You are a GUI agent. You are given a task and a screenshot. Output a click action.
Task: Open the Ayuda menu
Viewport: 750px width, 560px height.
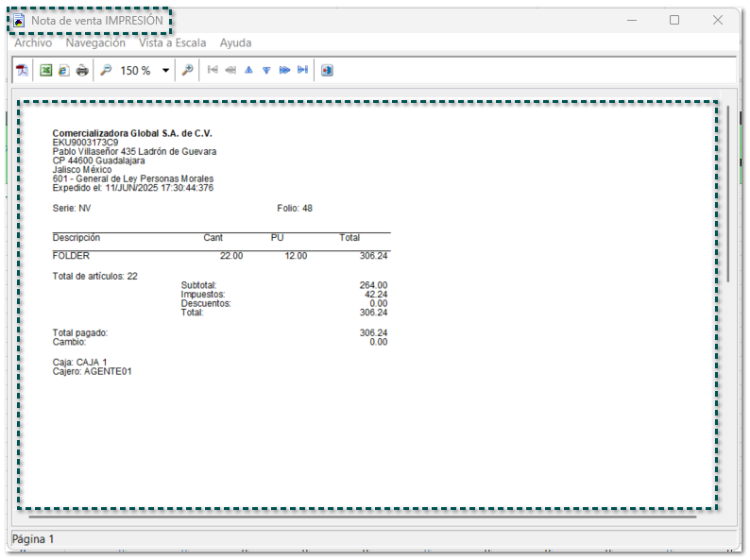click(x=235, y=43)
